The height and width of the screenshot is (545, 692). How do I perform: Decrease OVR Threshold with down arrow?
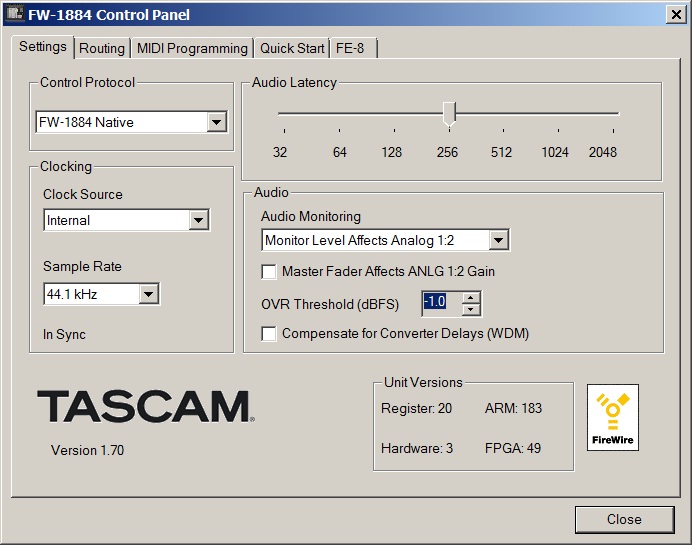click(x=471, y=309)
